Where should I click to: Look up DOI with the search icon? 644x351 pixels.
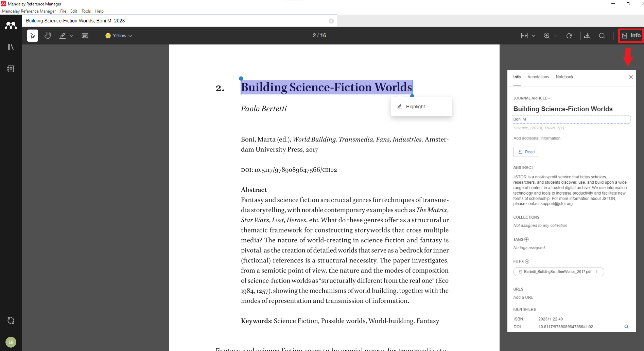click(626, 327)
